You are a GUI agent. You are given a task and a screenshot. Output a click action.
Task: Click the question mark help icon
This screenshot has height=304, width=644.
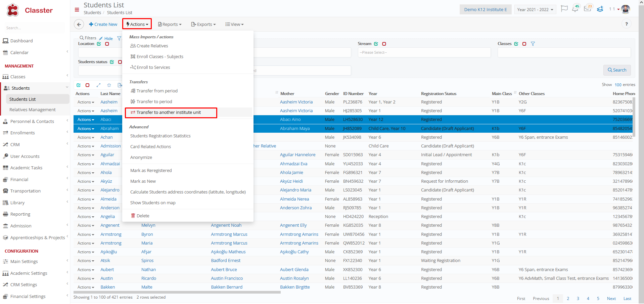pos(627,24)
